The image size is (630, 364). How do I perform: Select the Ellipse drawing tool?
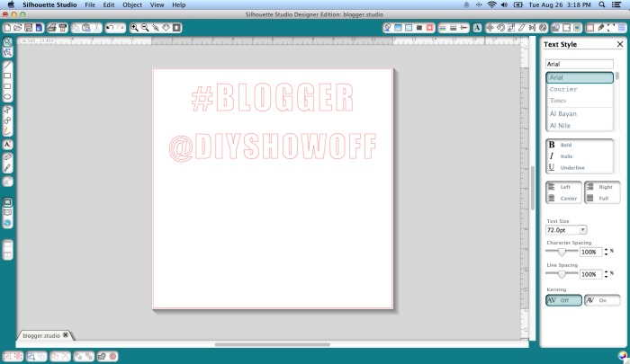point(8,97)
